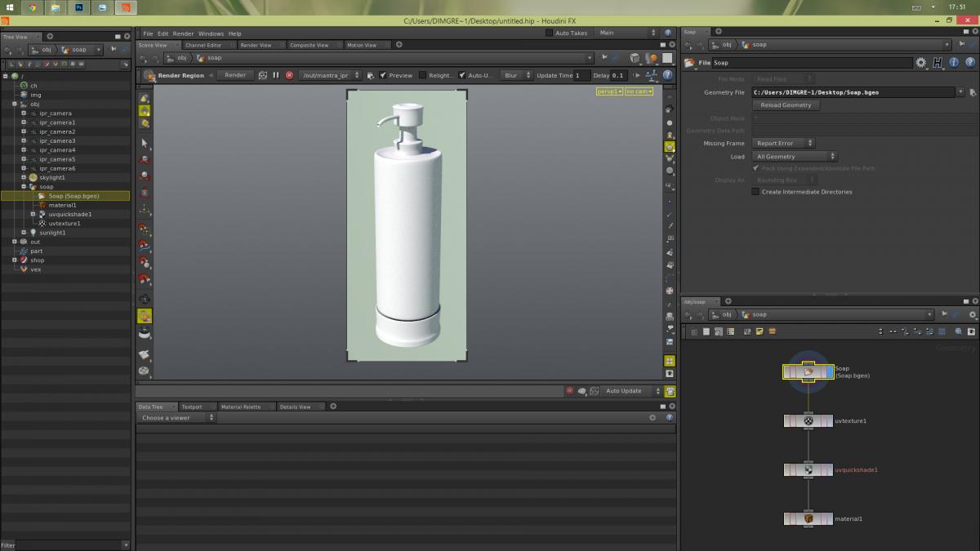
Task: Click the Geometry File path field
Action: pos(853,92)
